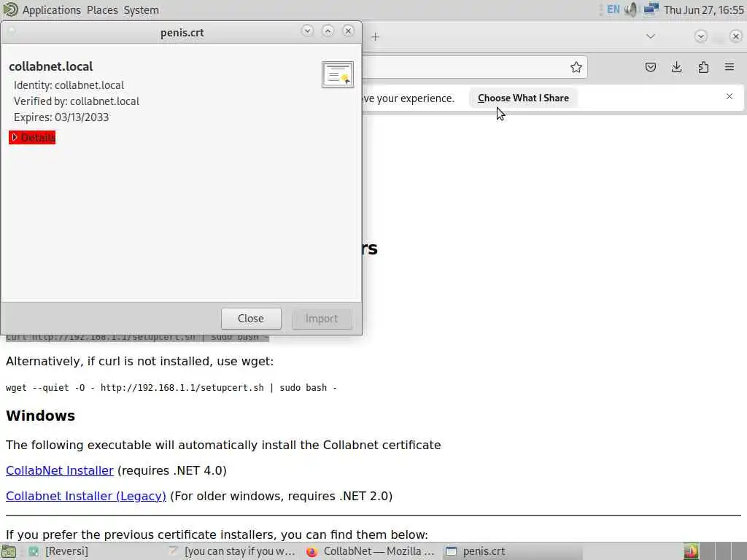
Task: Open the Places menu in top panel
Action: (x=102, y=10)
